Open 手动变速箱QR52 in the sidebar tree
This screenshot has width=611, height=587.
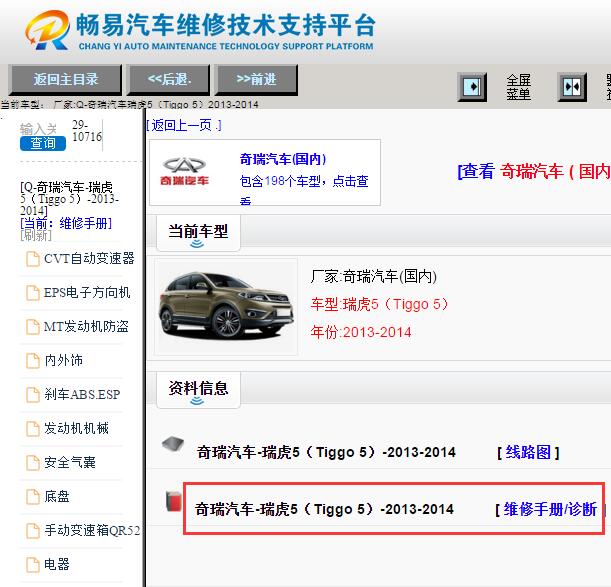tap(92, 530)
